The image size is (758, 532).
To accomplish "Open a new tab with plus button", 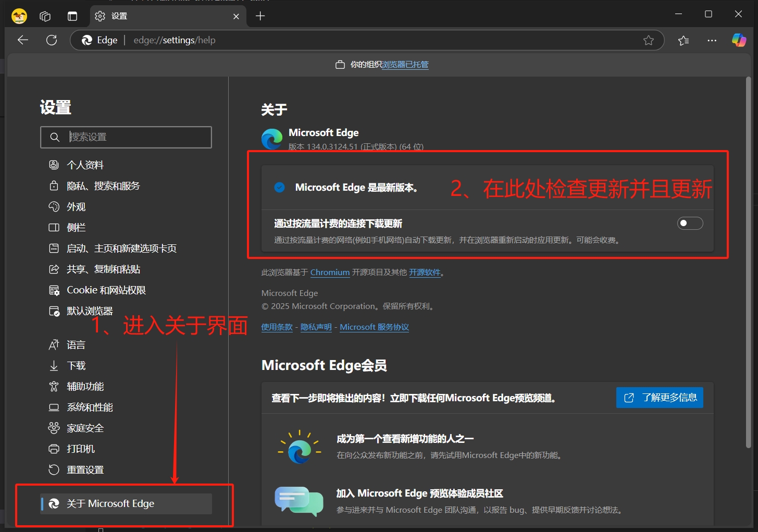I will tap(260, 16).
